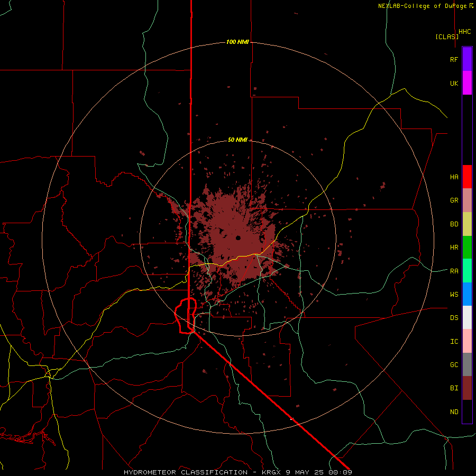Click the HR green legend block
The image size is (476, 476).
click(x=467, y=248)
